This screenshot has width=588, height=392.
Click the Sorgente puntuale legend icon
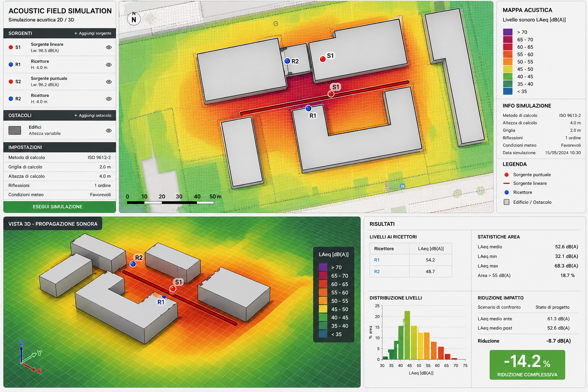(x=506, y=175)
